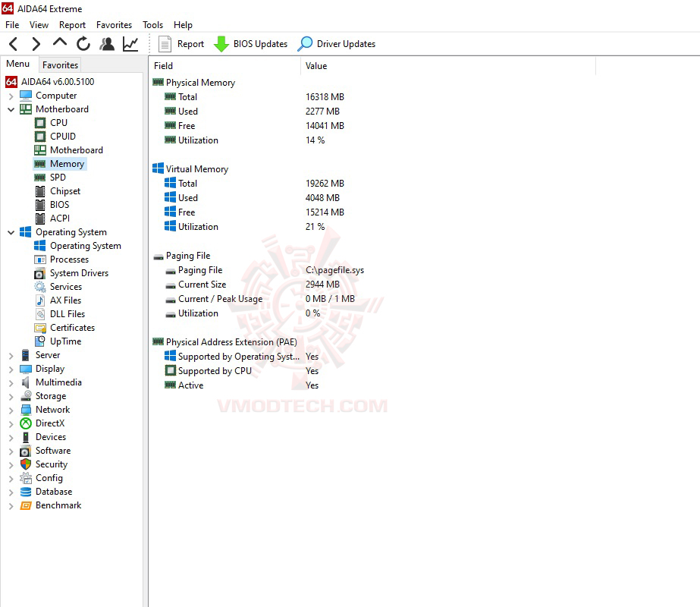This screenshot has width=700, height=607.
Task: Select the BIOS chip icon
Action: 40,205
